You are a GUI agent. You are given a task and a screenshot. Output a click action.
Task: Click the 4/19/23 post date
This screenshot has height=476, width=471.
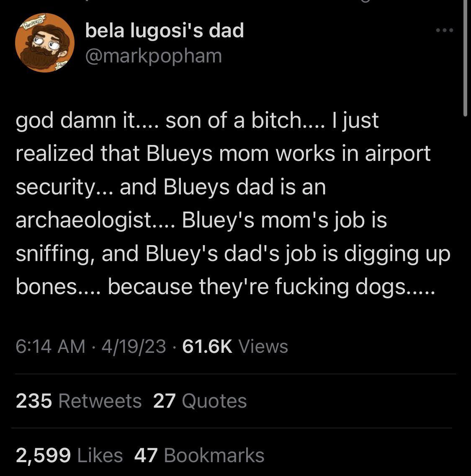point(134,347)
